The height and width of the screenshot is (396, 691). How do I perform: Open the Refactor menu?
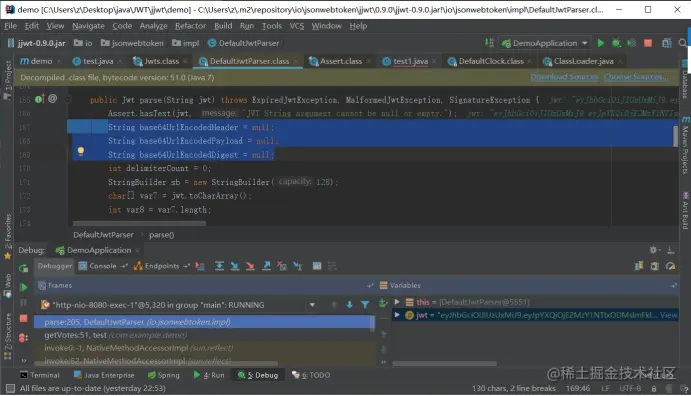click(x=190, y=26)
